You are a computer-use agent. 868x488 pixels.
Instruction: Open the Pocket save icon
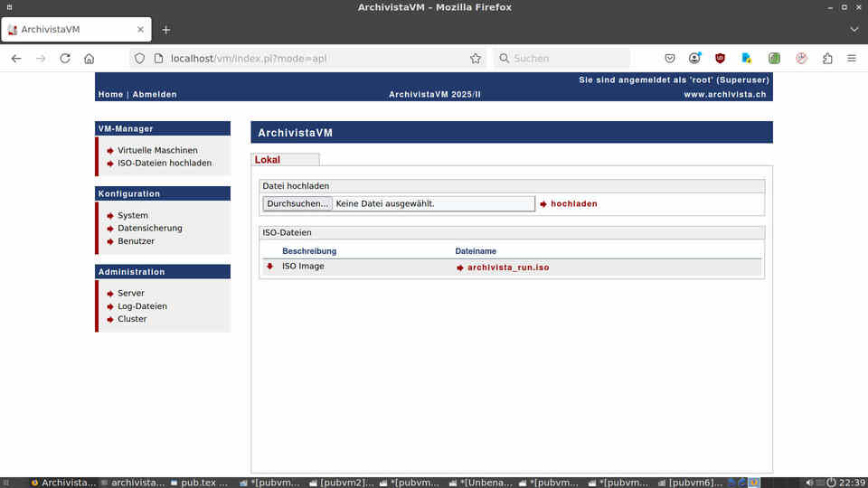pyautogui.click(x=670, y=58)
